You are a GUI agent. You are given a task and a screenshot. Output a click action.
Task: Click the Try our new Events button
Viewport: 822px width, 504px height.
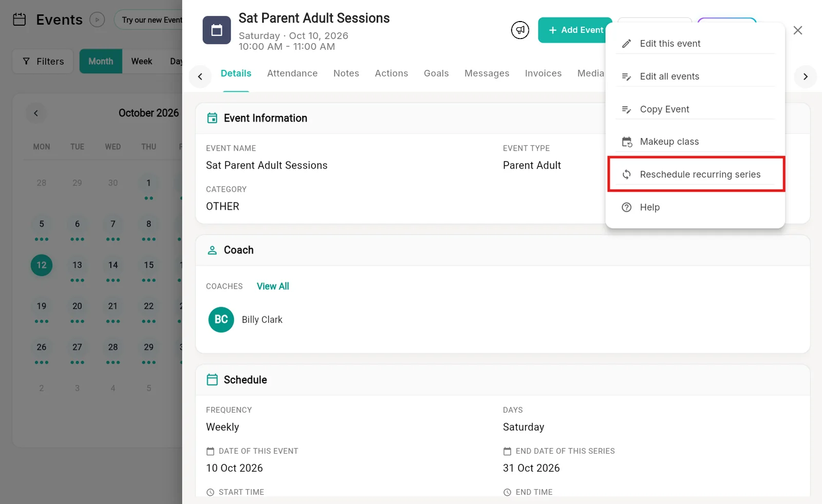[148, 20]
